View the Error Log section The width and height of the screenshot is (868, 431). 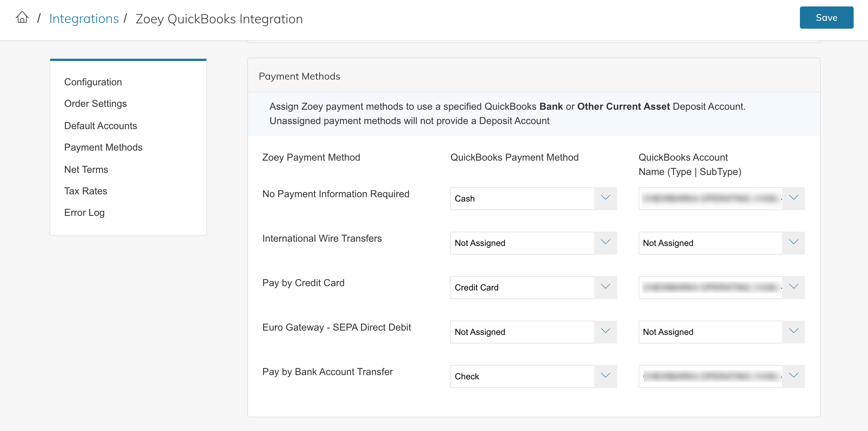coord(84,213)
